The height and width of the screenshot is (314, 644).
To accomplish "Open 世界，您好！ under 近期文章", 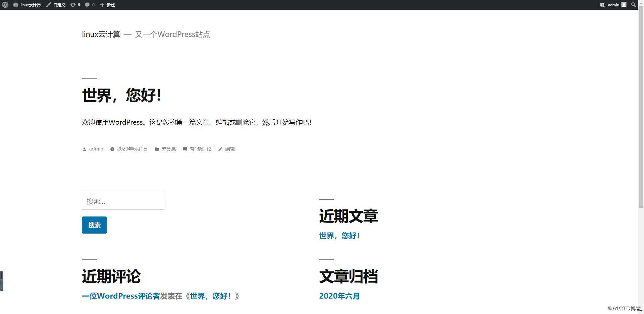I will (339, 236).
